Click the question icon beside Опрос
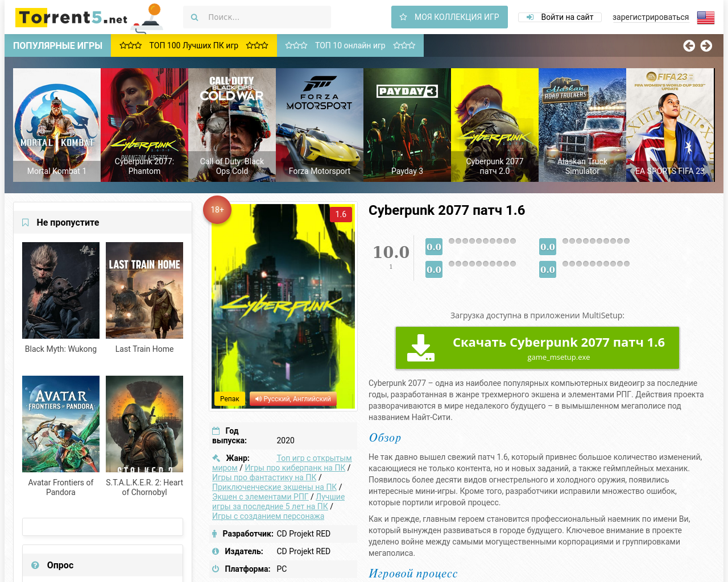The height and width of the screenshot is (582, 728). click(x=35, y=566)
